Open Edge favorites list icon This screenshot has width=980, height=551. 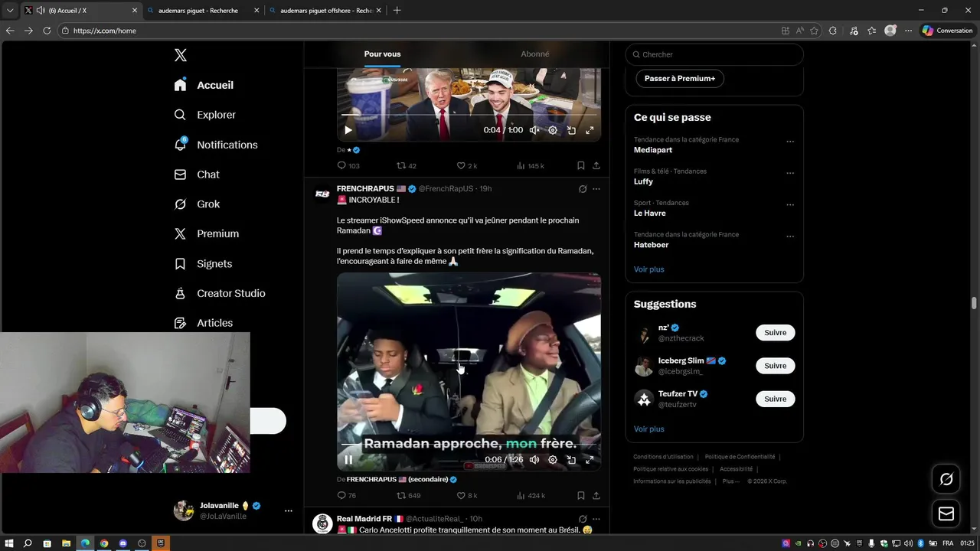[872, 31]
